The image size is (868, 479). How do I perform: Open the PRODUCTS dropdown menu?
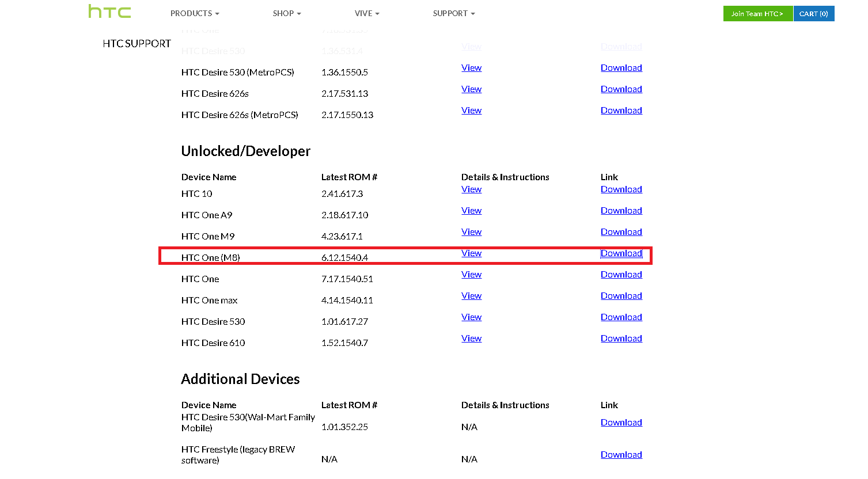coord(195,13)
